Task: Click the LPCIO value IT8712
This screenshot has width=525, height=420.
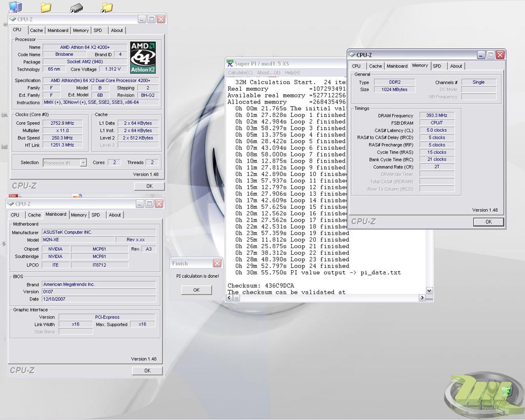Action: 99,265
